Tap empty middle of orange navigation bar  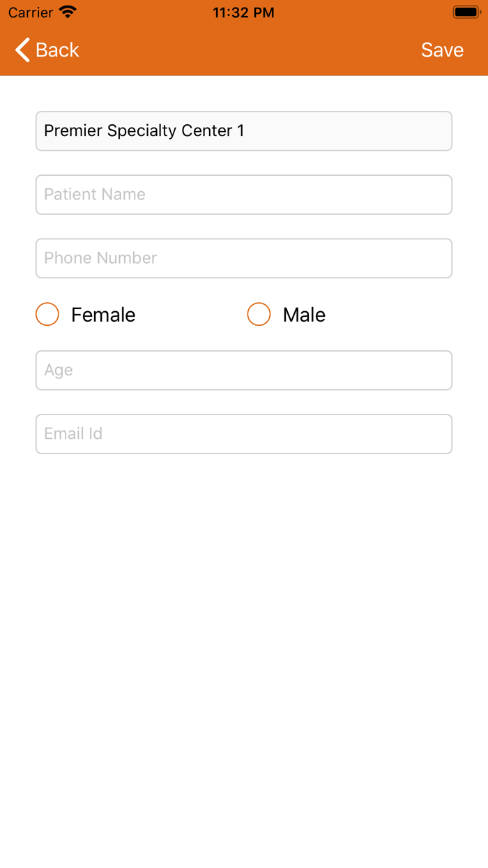click(x=244, y=50)
